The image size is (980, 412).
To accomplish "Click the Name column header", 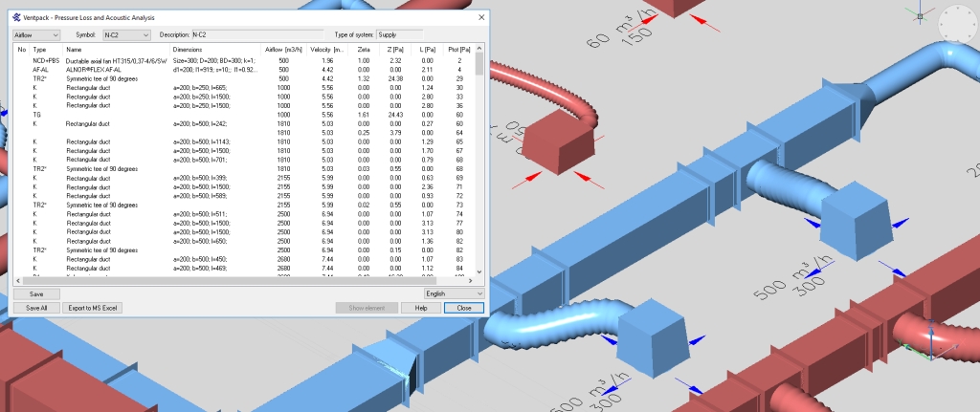I will coord(75,49).
